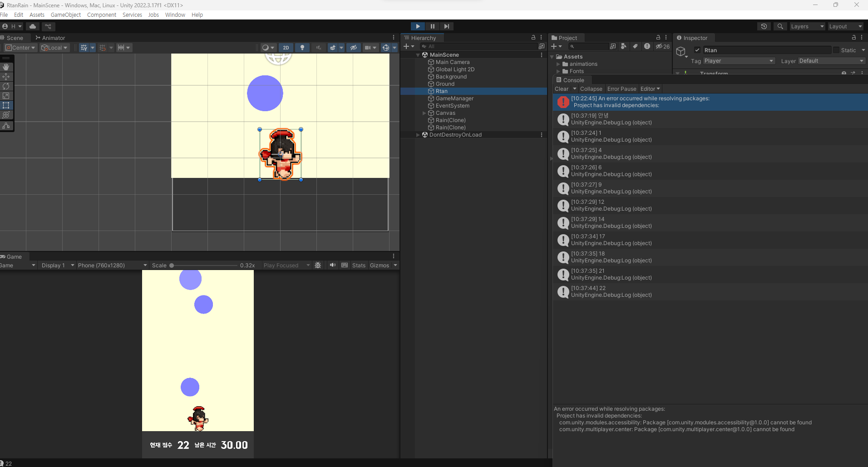The height and width of the screenshot is (467, 868).
Task: Toggle the Rtan active checkbox in Inspector
Action: pos(697,50)
